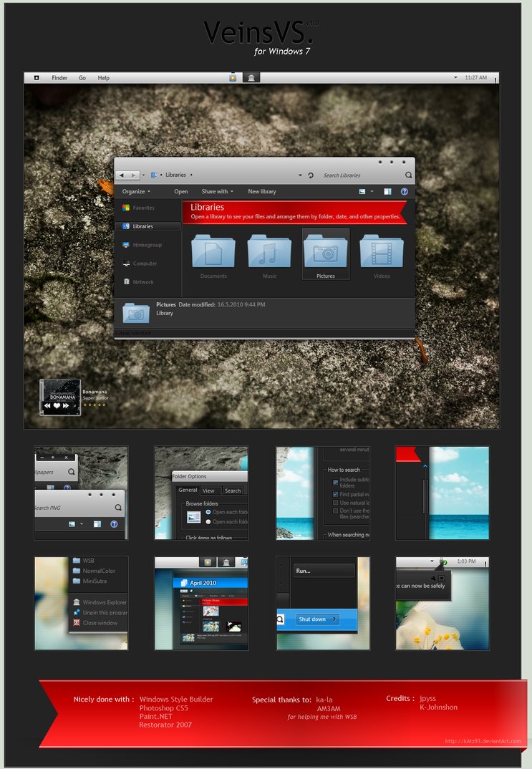Open the Share with dropdown
Viewport: 532px width, 769px height.
point(217,191)
